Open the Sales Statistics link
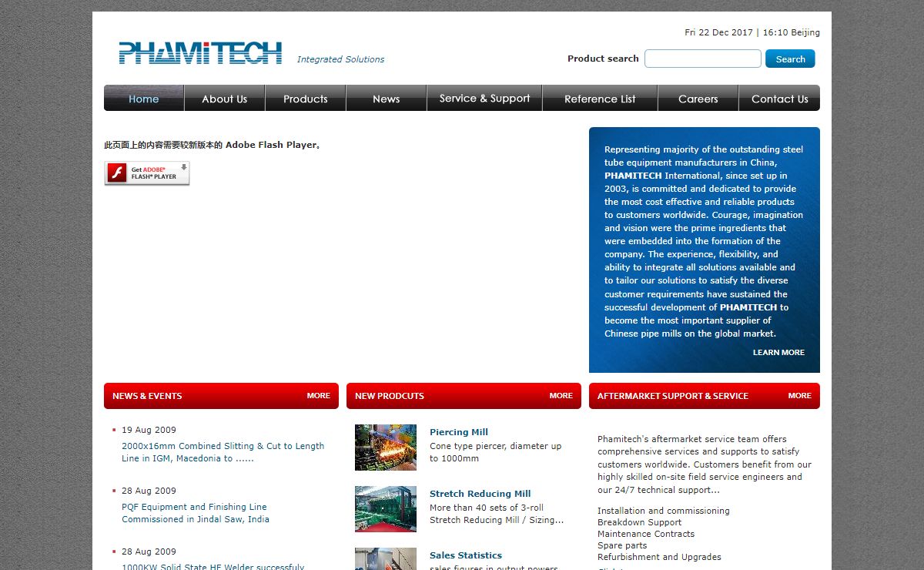 tap(466, 555)
